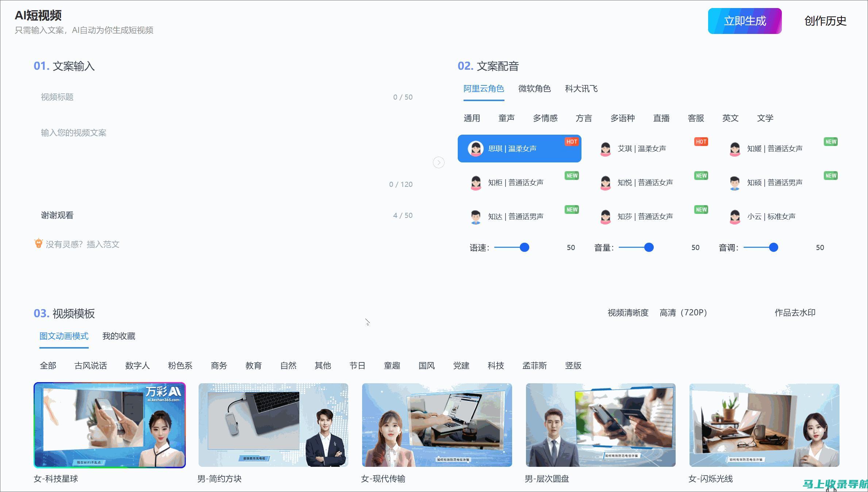Select voice 知柜 | 普通话女声
868x492 pixels.
pyautogui.click(x=519, y=182)
